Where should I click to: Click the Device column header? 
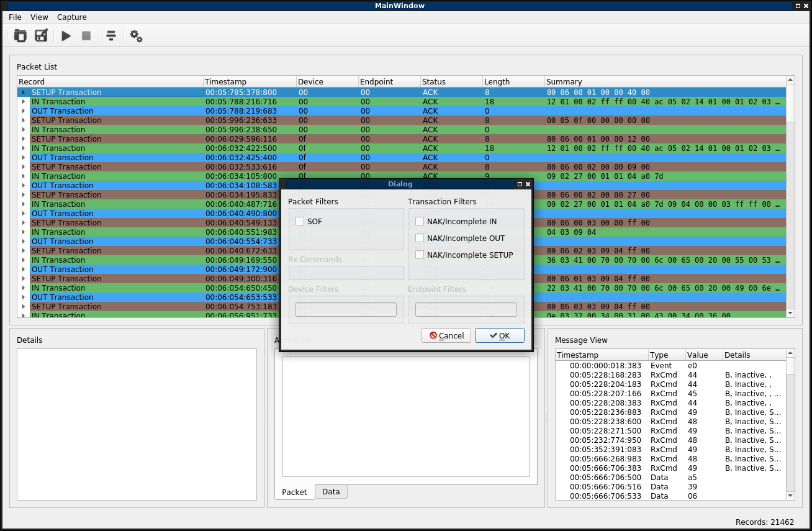(x=327, y=82)
